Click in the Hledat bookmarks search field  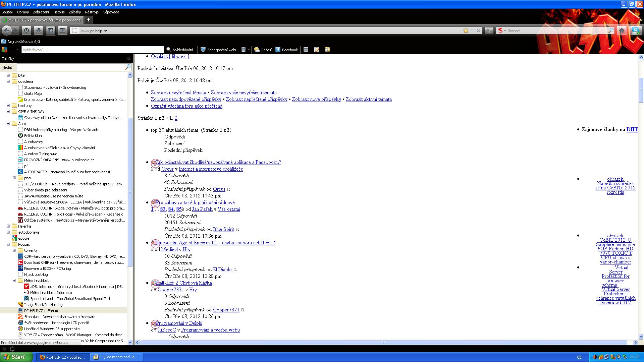71,67
